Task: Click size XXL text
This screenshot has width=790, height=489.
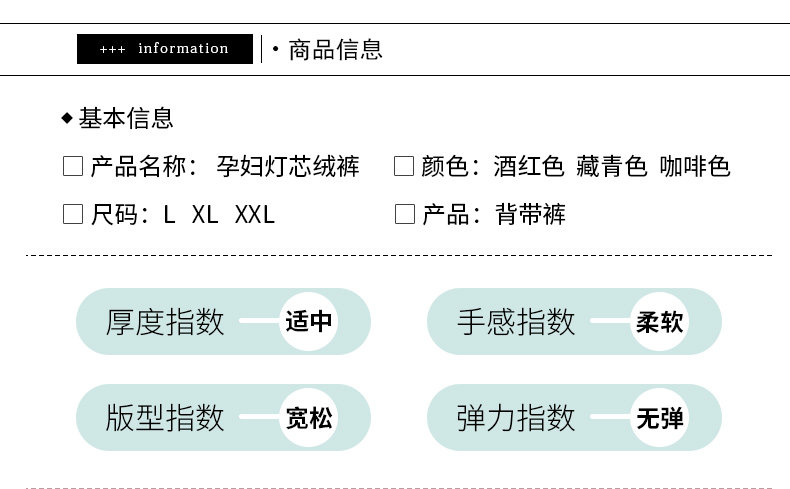Action: [254, 214]
